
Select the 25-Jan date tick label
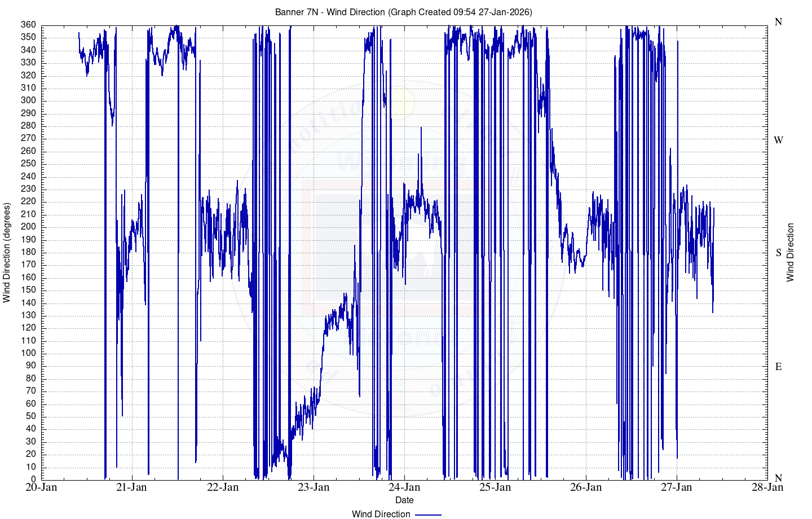pyautogui.click(x=495, y=487)
